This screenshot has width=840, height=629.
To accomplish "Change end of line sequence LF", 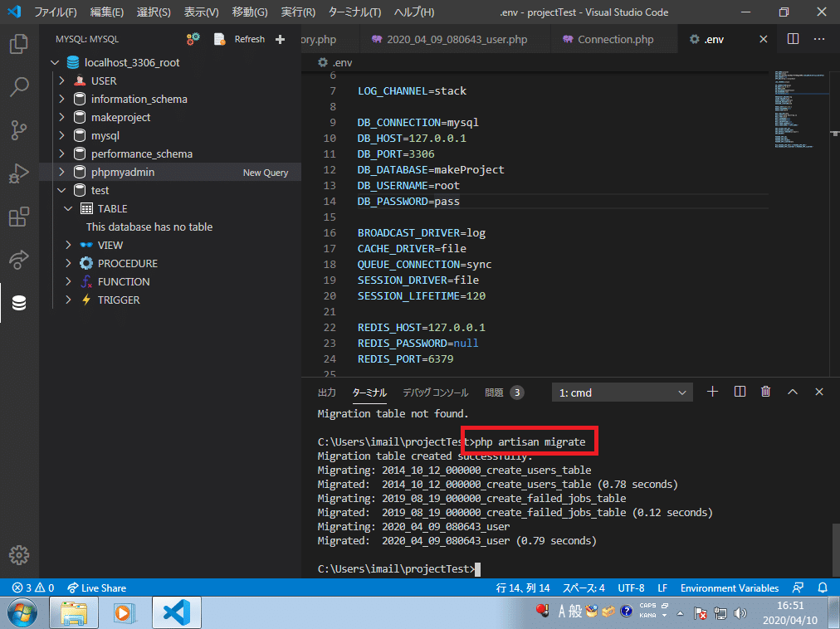I will point(662,588).
